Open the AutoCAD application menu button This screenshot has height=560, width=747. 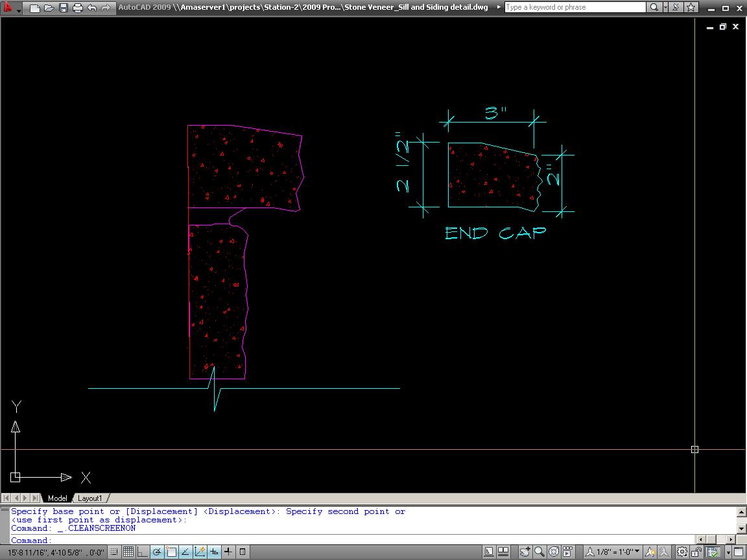8,8
